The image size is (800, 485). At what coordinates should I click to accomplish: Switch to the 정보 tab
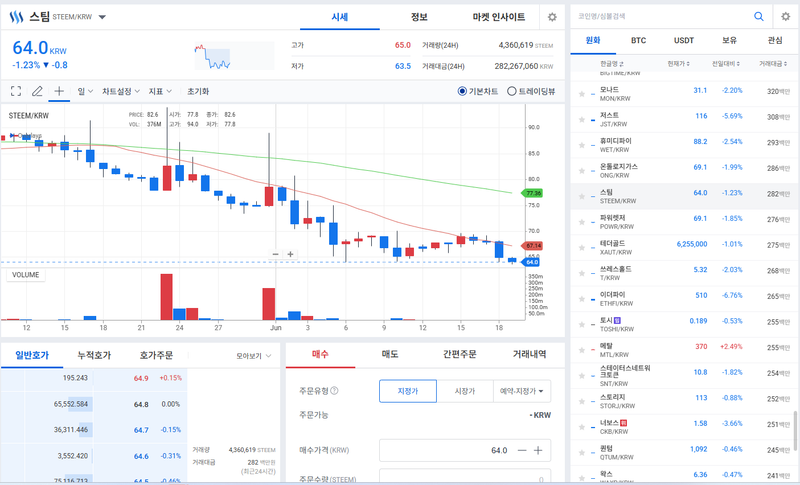[419, 17]
